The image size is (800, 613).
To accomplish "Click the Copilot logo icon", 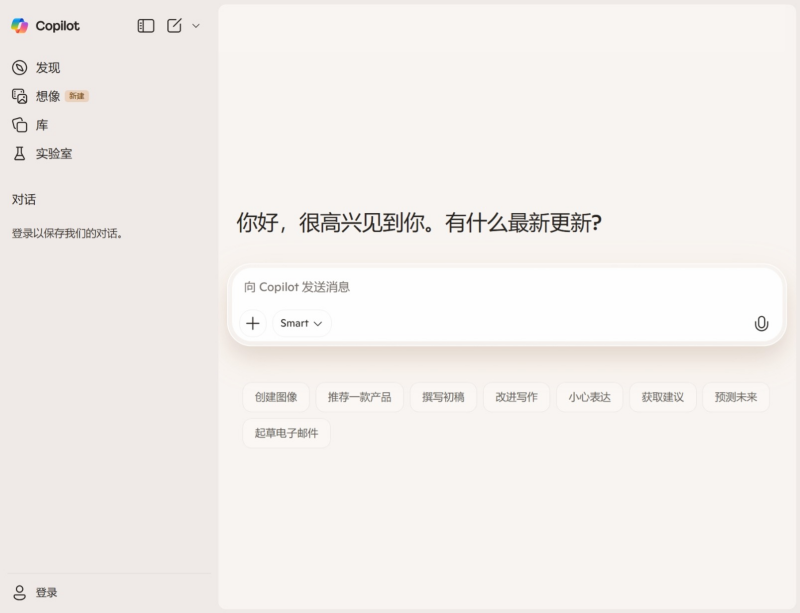I will click(x=20, y=26).
